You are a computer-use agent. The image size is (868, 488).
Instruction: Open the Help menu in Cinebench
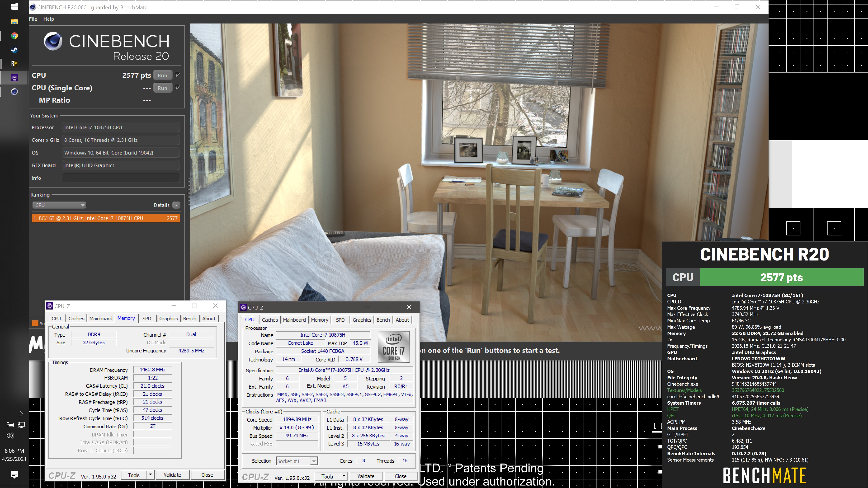point(49,19)
